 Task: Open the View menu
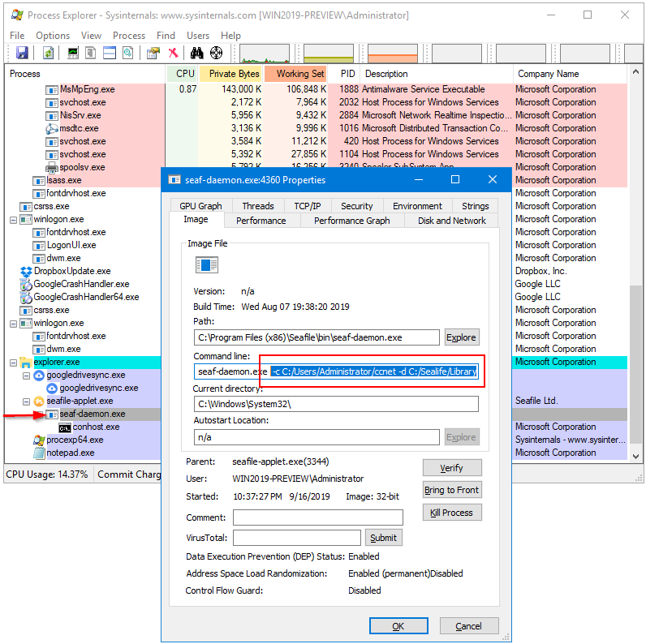[x=91, y=36]
